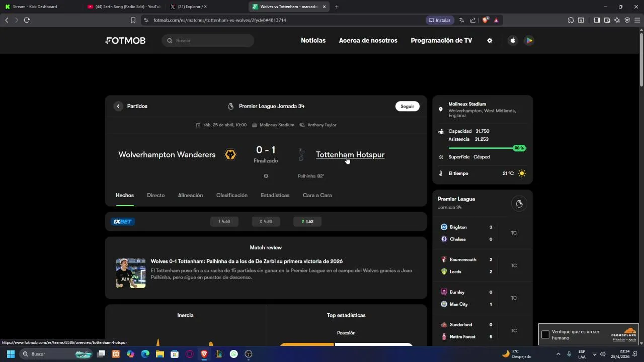Image resolution: width=644 pixels, height=362 pixels.
Task: Open File Explorer from the taskbar
Action: 160,354
